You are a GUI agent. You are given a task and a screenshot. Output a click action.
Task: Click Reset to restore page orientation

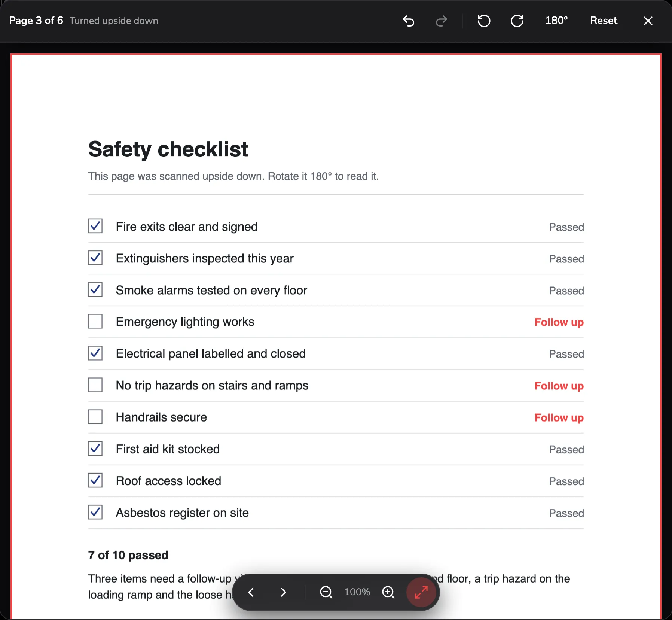[604, 21]
